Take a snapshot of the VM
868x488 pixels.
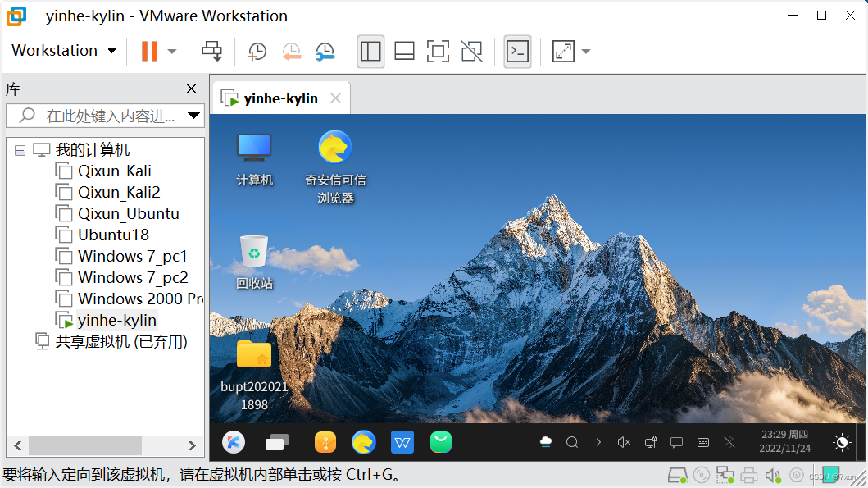[x=257, y=51]
